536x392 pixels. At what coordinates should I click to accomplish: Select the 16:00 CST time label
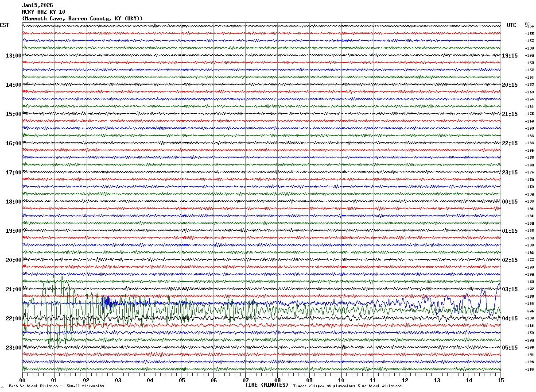click(x=13, y=143)
